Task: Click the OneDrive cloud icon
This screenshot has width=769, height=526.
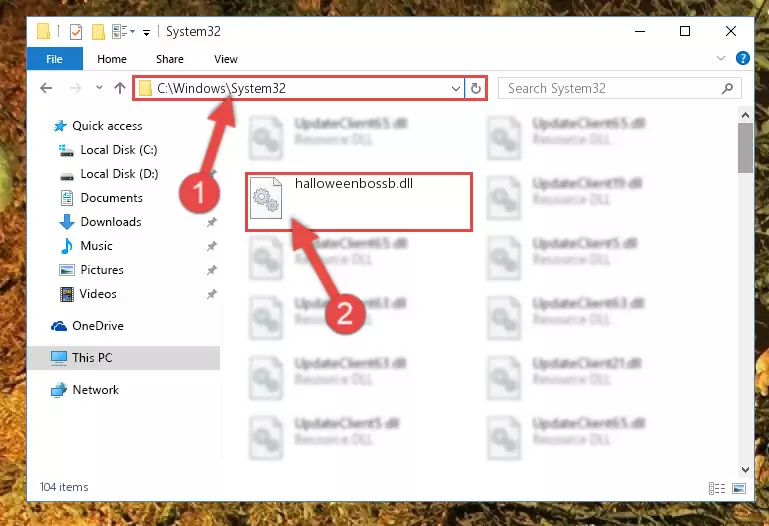Action: coord(59,326)
